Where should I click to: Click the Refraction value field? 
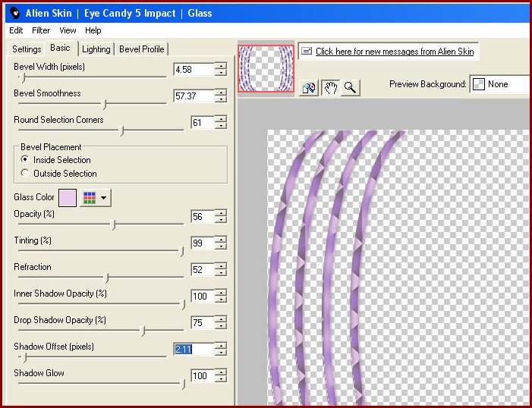click(203, 270)
